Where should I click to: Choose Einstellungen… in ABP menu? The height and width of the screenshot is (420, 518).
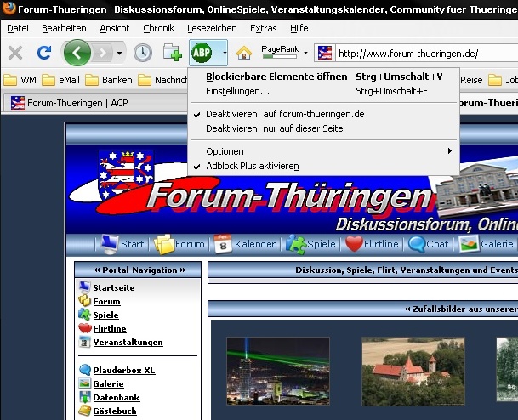[x=323, y=91]
